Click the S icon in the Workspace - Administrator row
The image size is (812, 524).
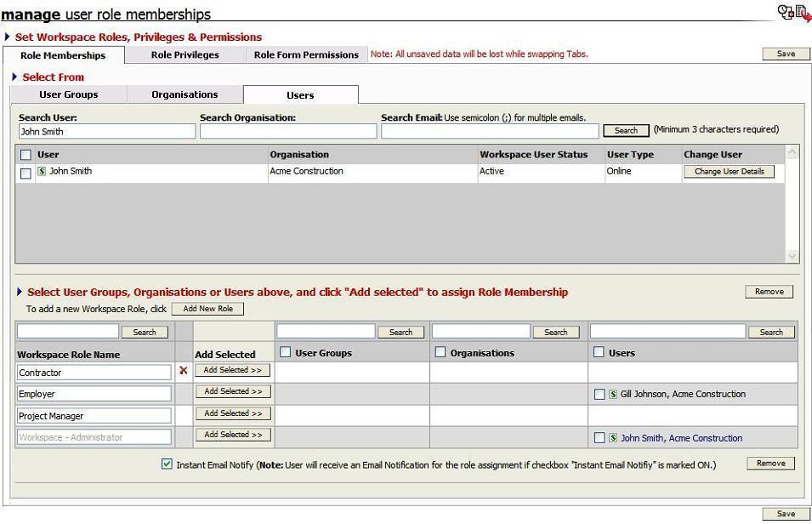[x=613, y=438]
